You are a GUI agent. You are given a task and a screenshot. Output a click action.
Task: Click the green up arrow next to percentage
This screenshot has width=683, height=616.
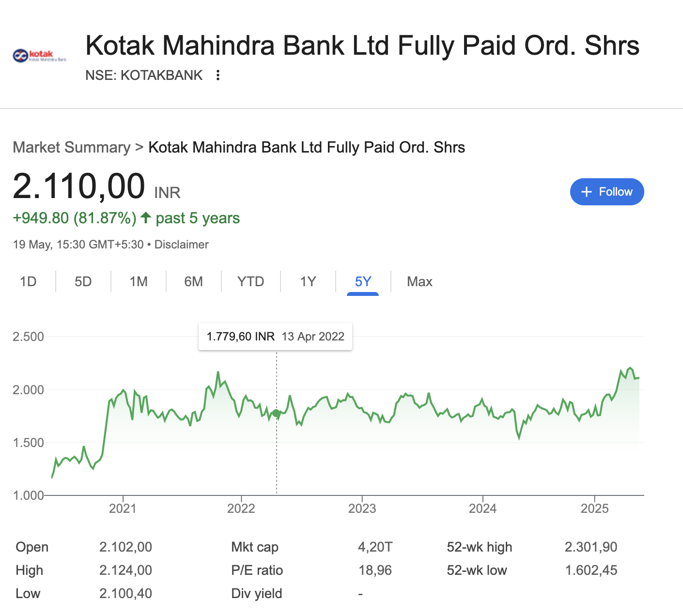[146, 217]
